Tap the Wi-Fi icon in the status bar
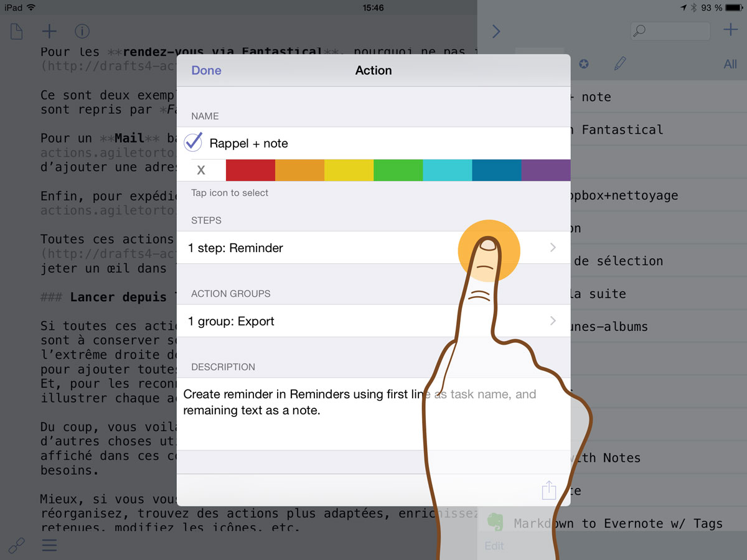This screenshot has height=560, width=747. [31, 7]
